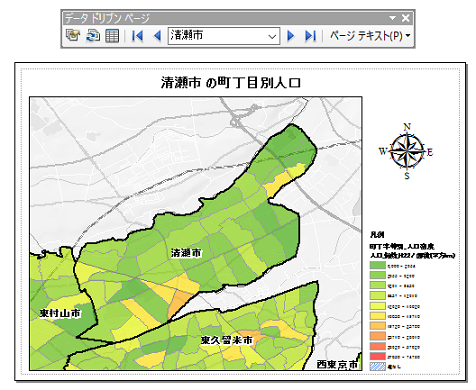Open Data Driven Pages setup icon

(x=73, y=35)
